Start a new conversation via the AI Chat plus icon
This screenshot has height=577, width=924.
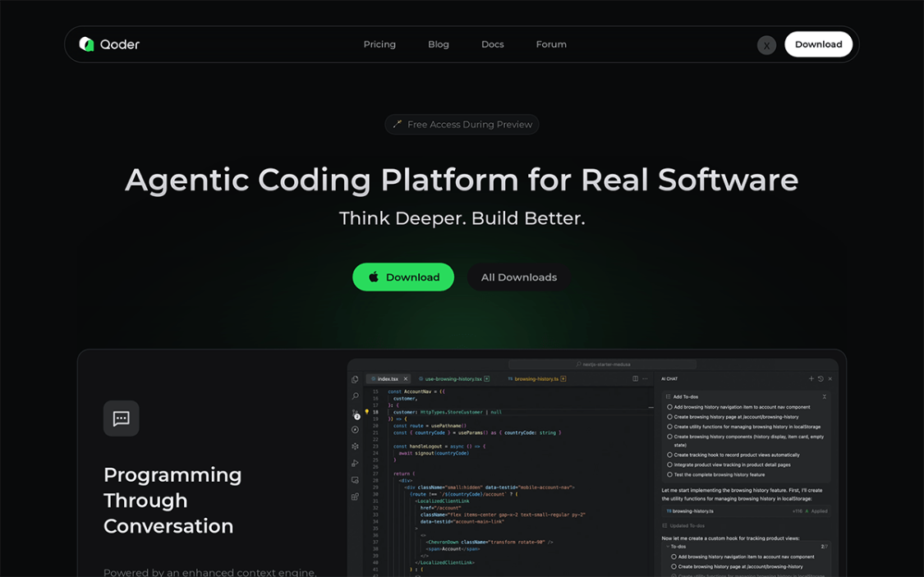click(x=811, y=378)
